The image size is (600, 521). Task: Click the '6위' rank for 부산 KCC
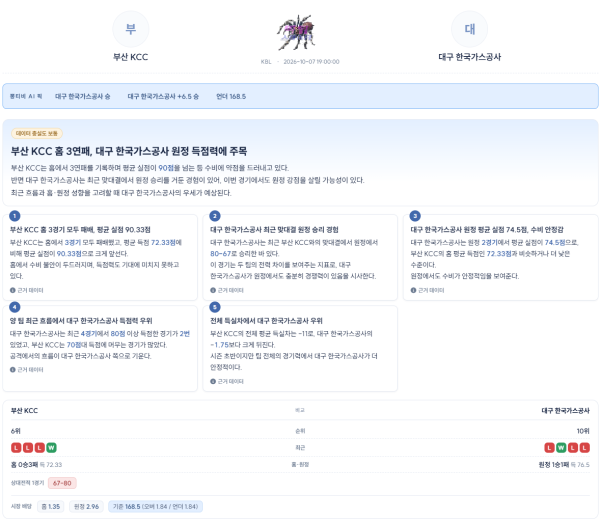click(x=16, y=431)
